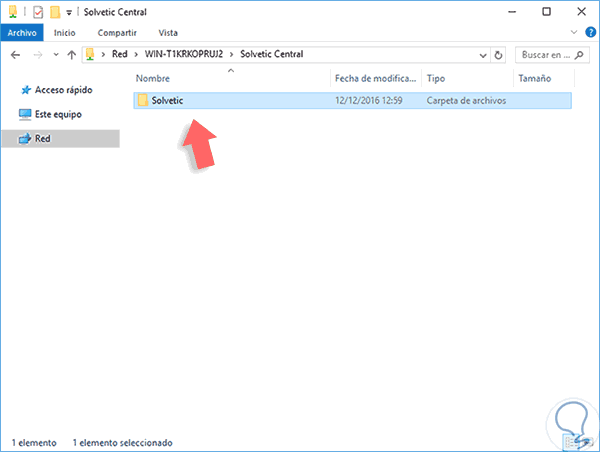Viewport: 600px width, 452px height.
Task: Click the WIN-T1KRKOPRUJ2 breadcrumb
Action: tap(184, 54)
